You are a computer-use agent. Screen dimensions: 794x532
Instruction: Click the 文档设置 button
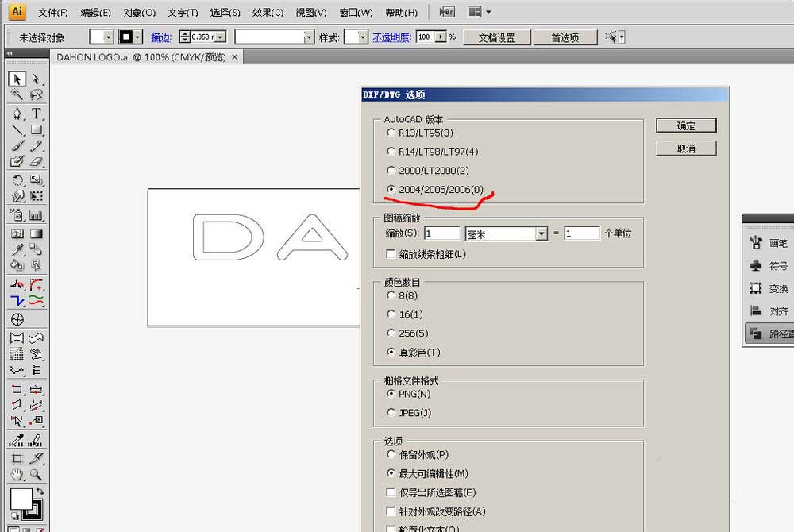[497, 37]
